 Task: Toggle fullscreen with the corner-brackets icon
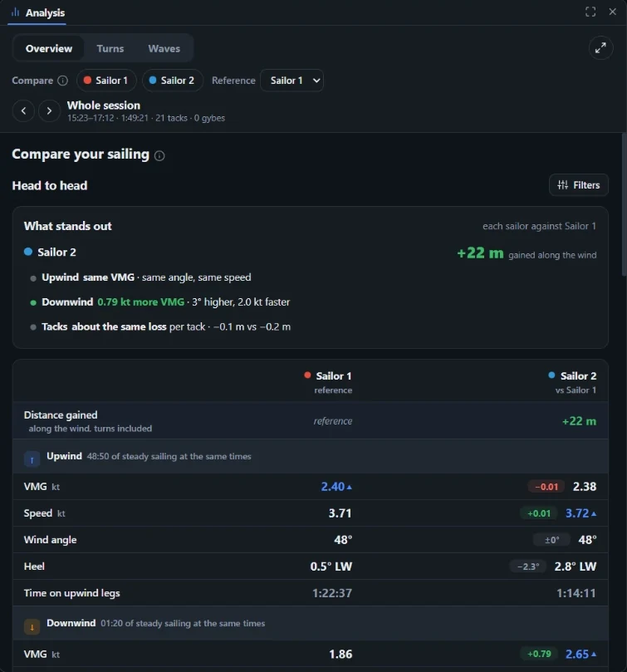pyautogui.click(x=590, y=12)
